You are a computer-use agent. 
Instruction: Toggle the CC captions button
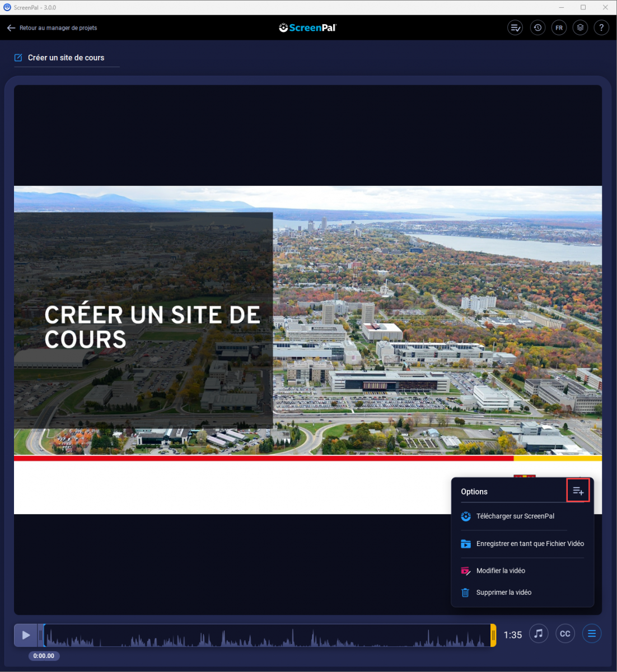(x=565, y=634)
